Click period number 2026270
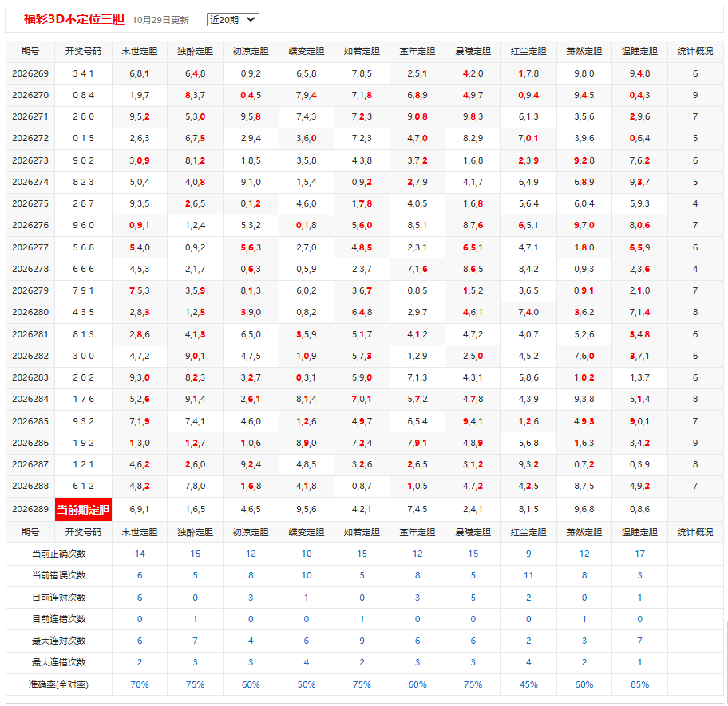 [x=30, y=95]
